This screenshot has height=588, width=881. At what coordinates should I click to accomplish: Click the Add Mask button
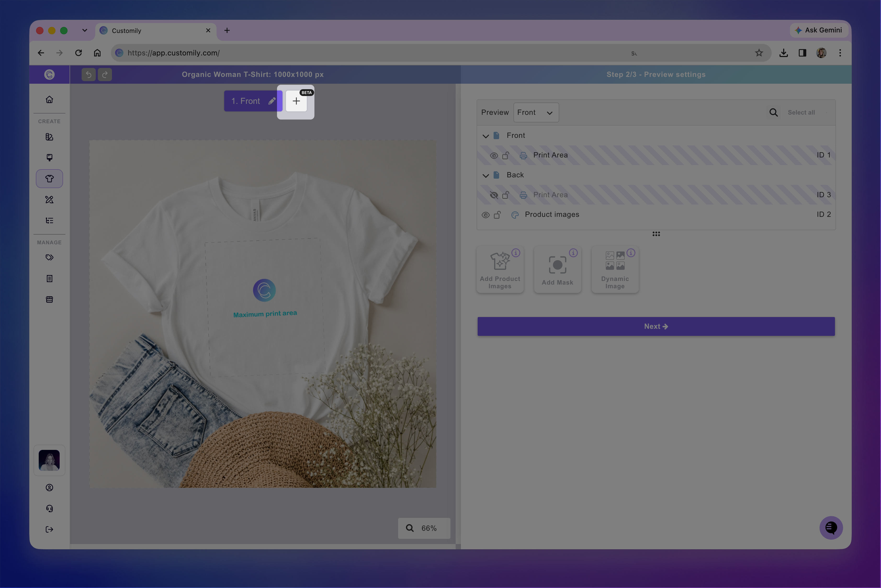pyautogui.click(x=557, y=270)
